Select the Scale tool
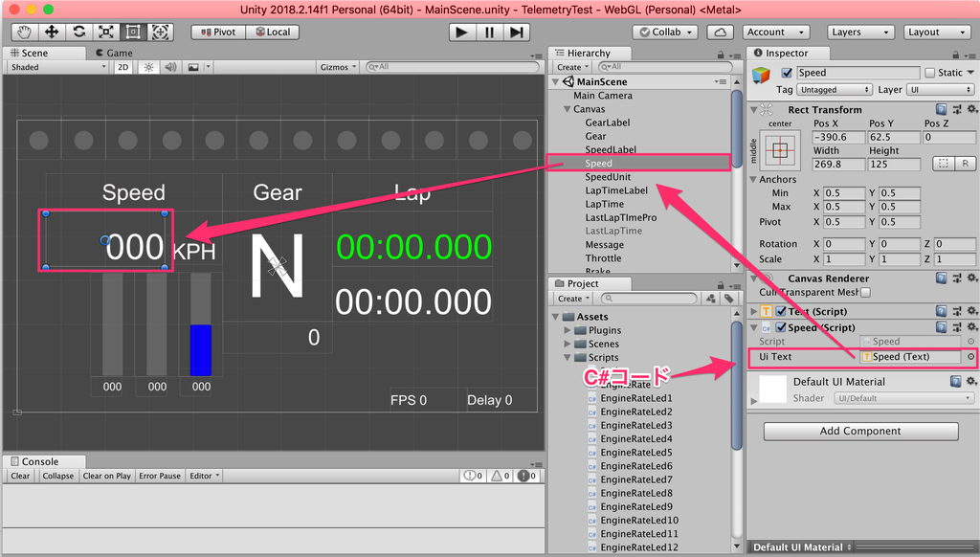This screenshot has width=980, height=557. click(105, 32)
